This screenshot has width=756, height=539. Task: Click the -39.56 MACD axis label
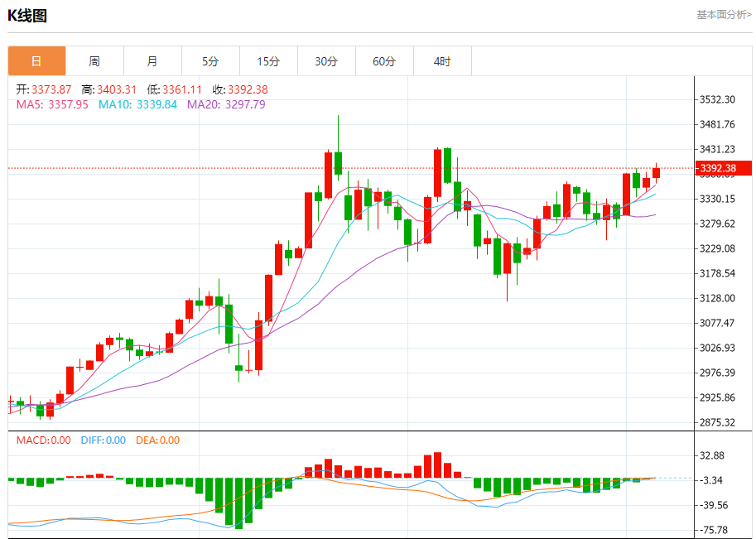[x=714, y=505]
